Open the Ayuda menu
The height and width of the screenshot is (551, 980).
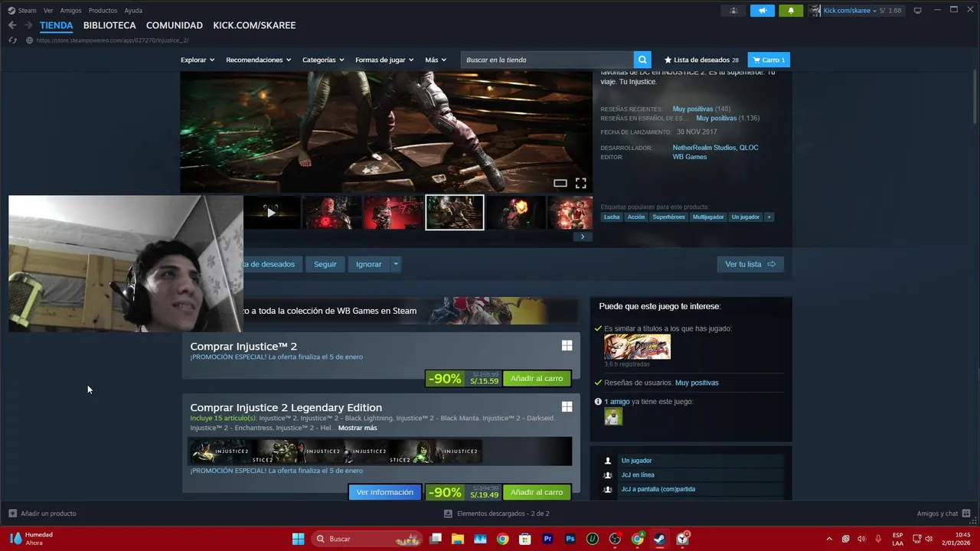click(133, 11)
